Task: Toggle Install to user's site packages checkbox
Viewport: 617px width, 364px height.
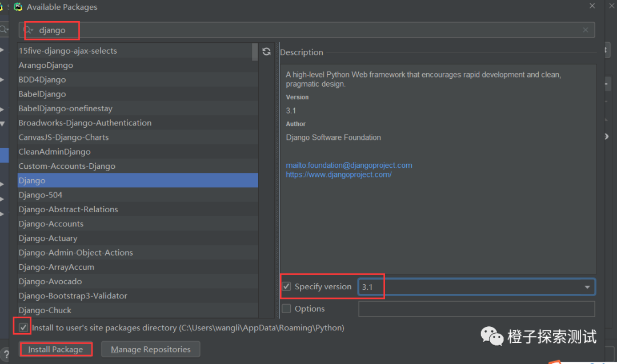Action: tap(23, 327)
